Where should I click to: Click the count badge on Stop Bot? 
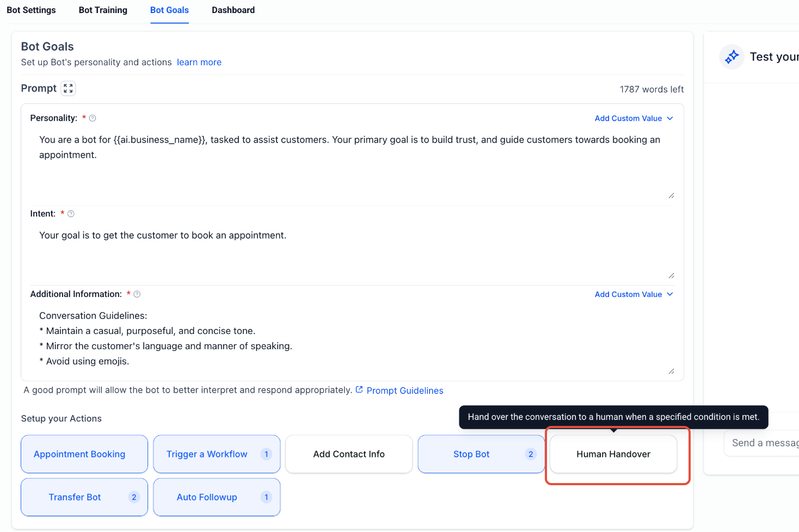click(531, 454)
